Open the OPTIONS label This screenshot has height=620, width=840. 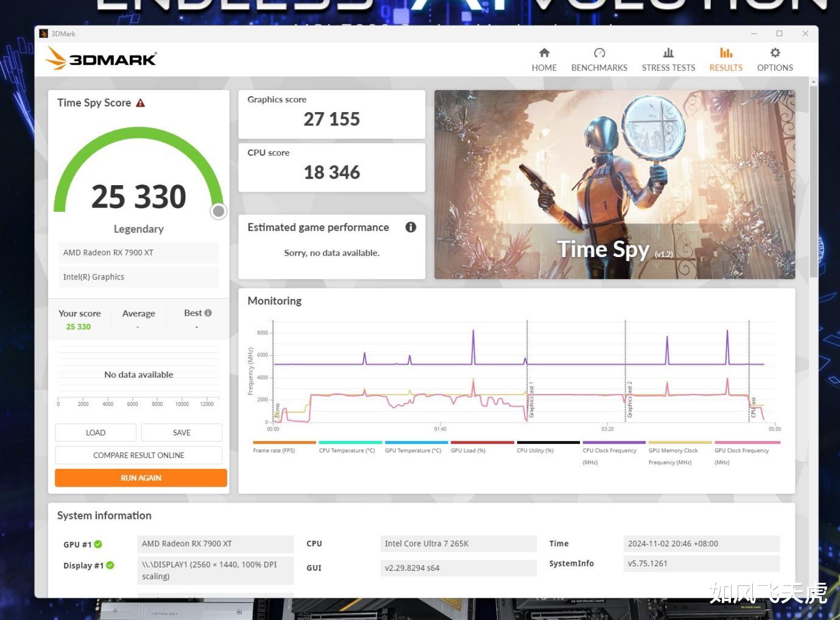click(775, 68)
